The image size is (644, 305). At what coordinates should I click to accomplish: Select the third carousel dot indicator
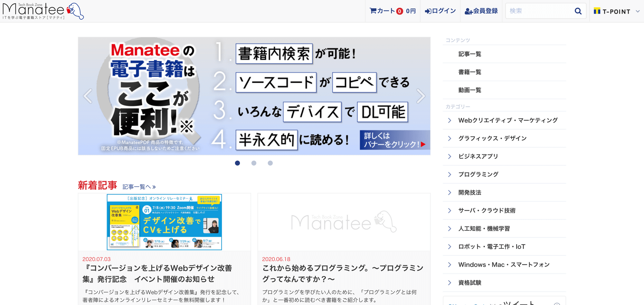[x=270, y=163]
